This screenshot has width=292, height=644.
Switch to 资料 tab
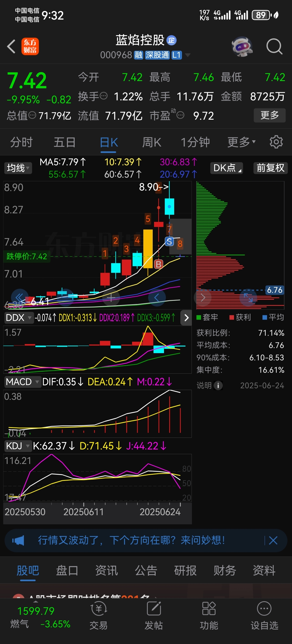(x=264, y=570)
